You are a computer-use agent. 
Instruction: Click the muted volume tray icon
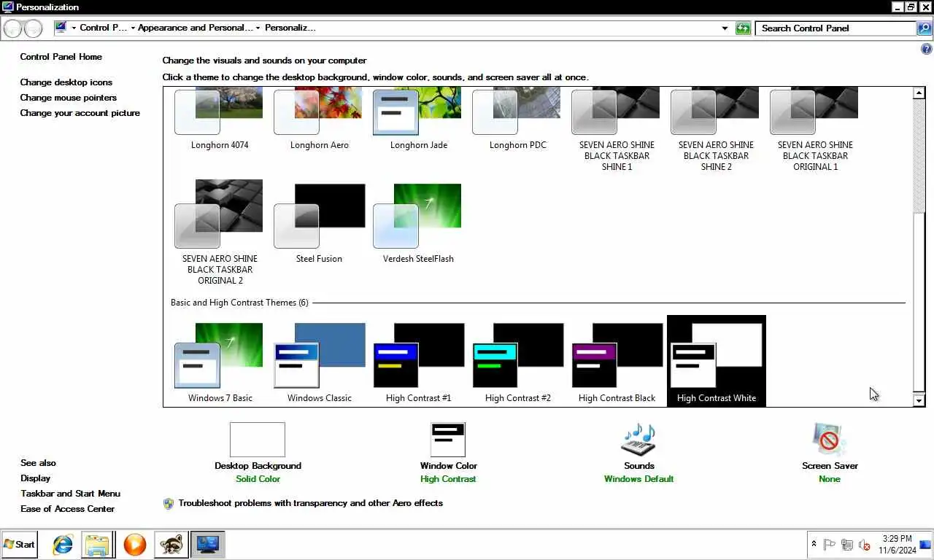coord(865,545)
